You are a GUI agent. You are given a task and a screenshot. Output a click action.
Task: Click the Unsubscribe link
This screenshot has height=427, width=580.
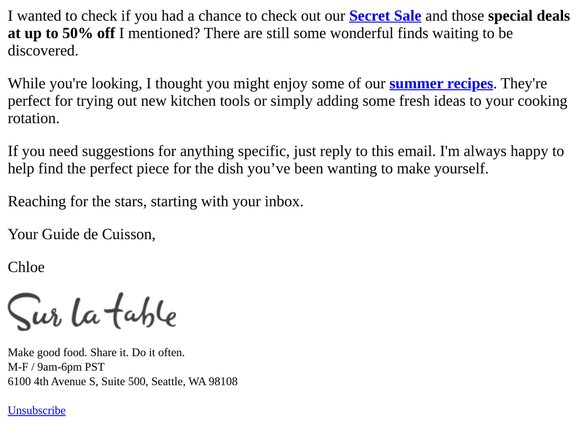[x=37, y=410]
